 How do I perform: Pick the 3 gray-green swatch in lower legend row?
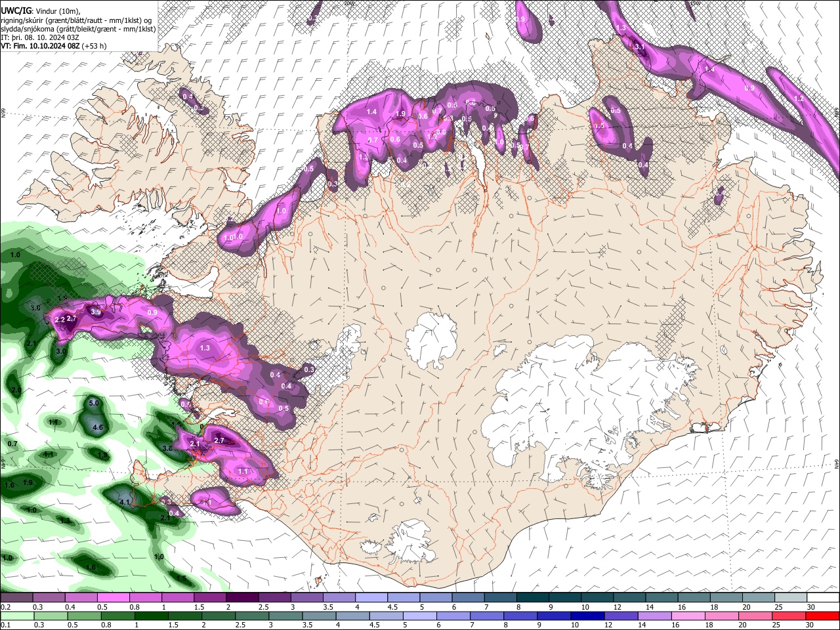pyautogui.click(x=285, y=616)
